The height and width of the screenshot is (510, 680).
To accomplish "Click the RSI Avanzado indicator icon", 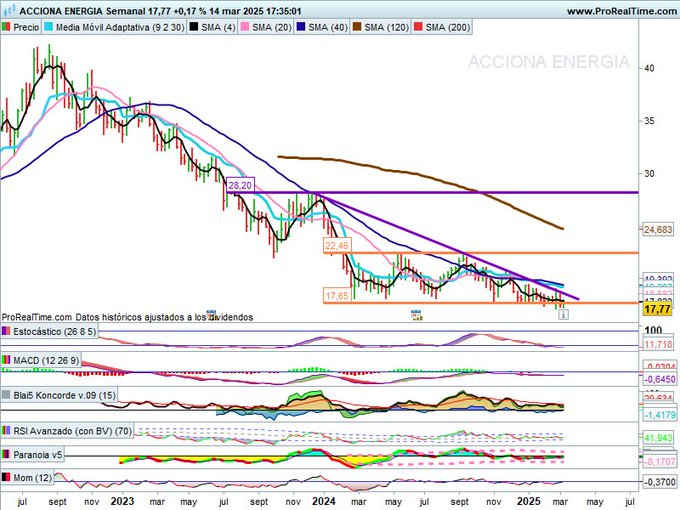I will 6,431.
